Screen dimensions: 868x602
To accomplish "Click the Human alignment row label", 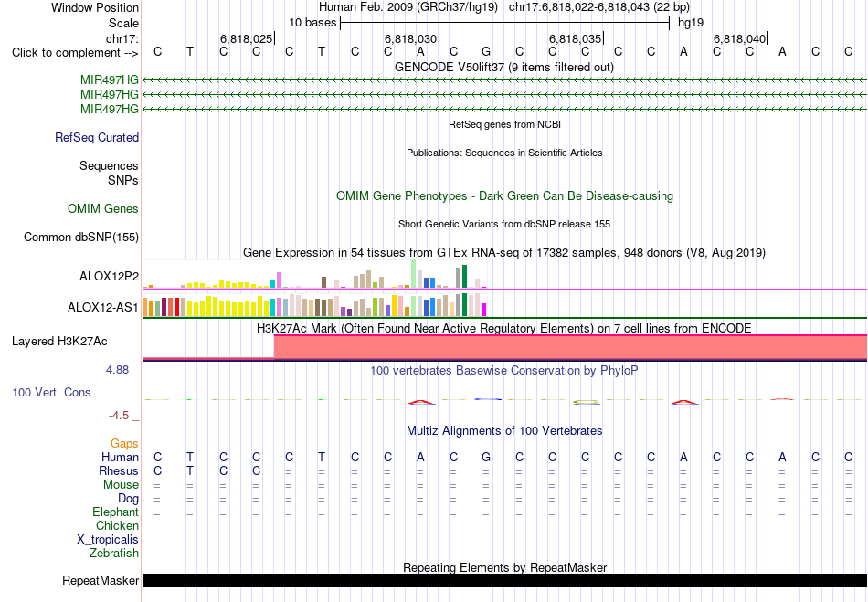I will (x=120, y=457).
